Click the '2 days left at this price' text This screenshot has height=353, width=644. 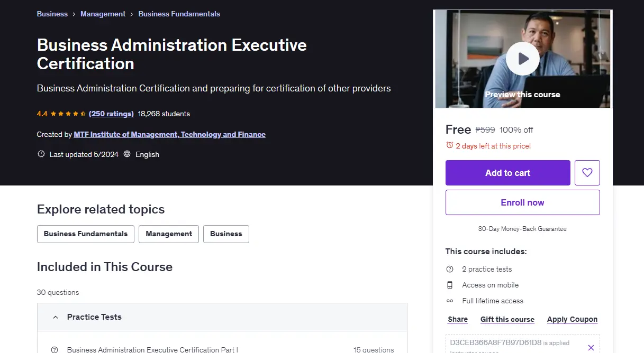pyautogui.click(x=493, y=146)
